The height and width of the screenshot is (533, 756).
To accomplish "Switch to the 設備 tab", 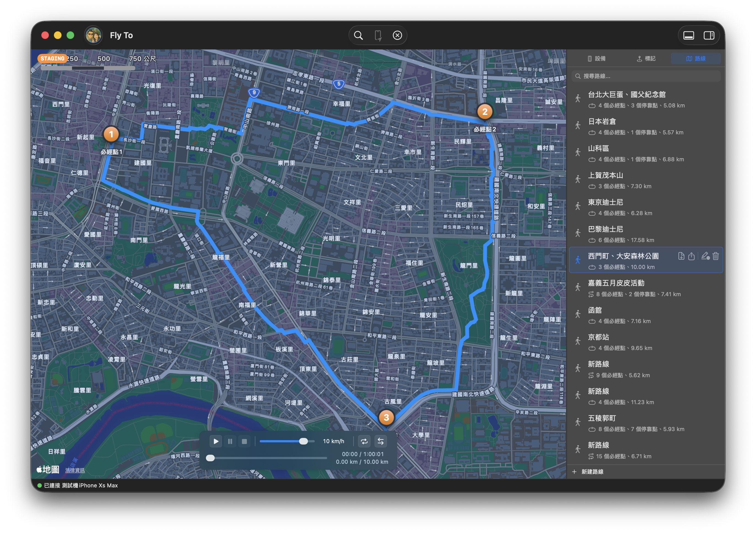I will point(597,59).
